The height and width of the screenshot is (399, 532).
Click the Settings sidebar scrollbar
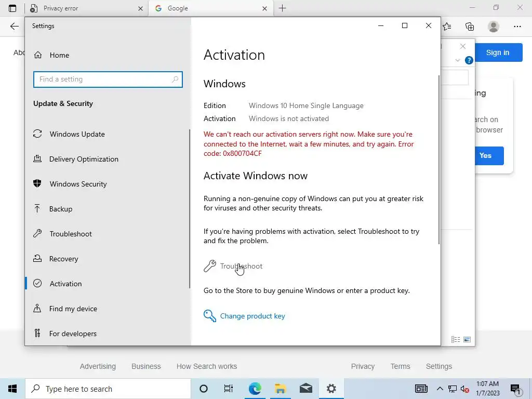tap(189, 209)
